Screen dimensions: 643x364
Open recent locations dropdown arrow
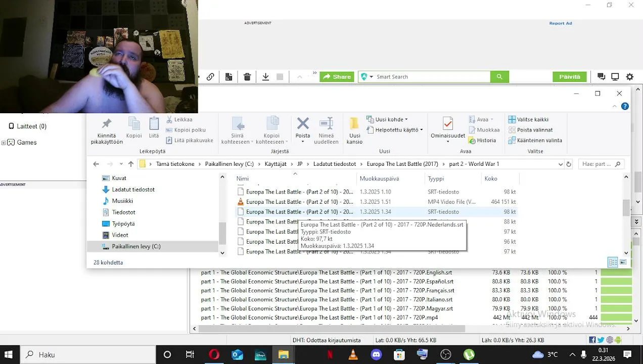pos(121,164)
